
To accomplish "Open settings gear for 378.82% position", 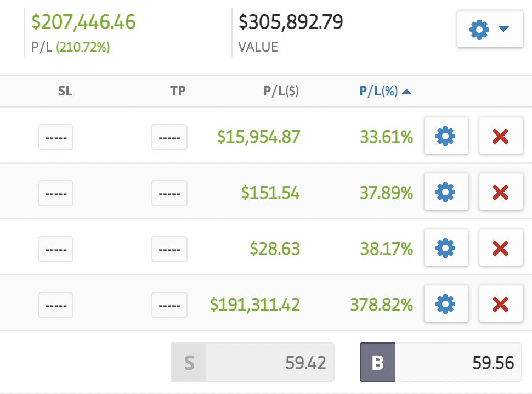I will pyautogui.click(x=446, y=303).
